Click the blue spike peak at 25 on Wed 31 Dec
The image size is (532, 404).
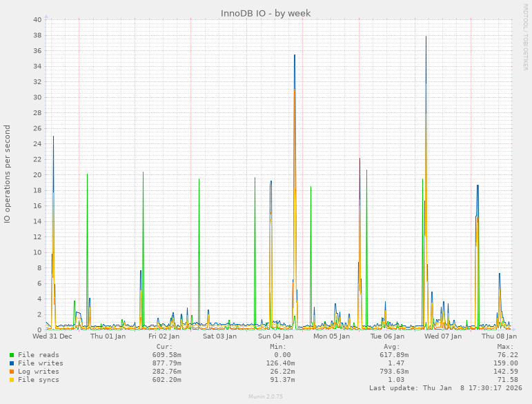tap(53, 137)
